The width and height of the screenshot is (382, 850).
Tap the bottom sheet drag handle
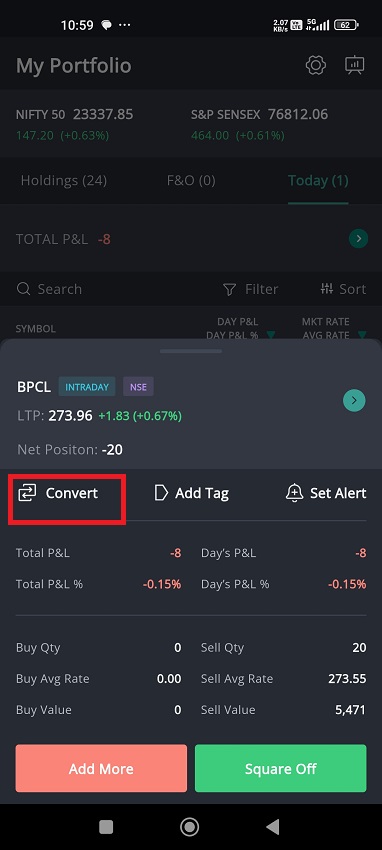pyautogui.click(x=191, y=351)
